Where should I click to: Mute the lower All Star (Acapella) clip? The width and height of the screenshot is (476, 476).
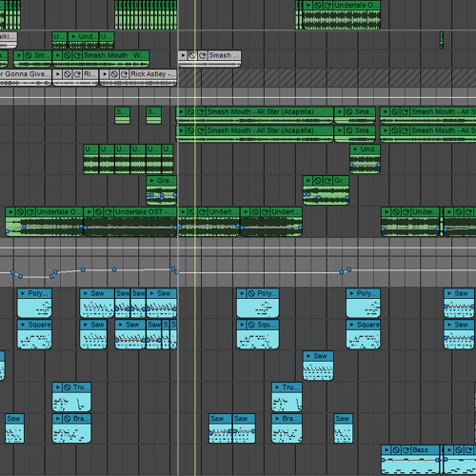coord(190,130)
